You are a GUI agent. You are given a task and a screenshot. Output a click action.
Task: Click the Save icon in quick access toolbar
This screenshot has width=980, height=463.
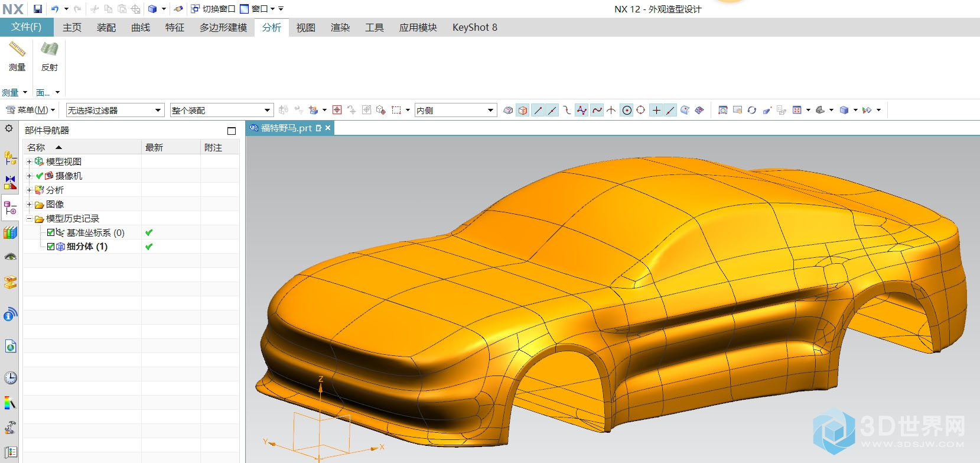tap(38, 9)
